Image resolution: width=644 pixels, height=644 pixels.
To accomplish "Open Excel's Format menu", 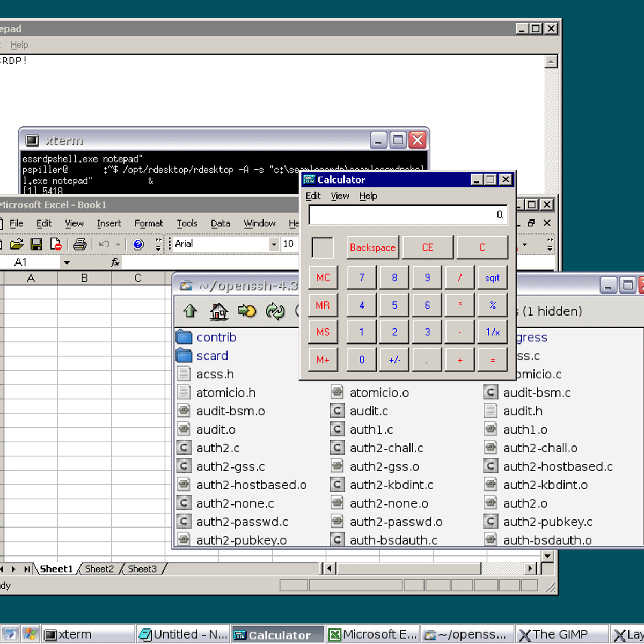I will point(148,224).
